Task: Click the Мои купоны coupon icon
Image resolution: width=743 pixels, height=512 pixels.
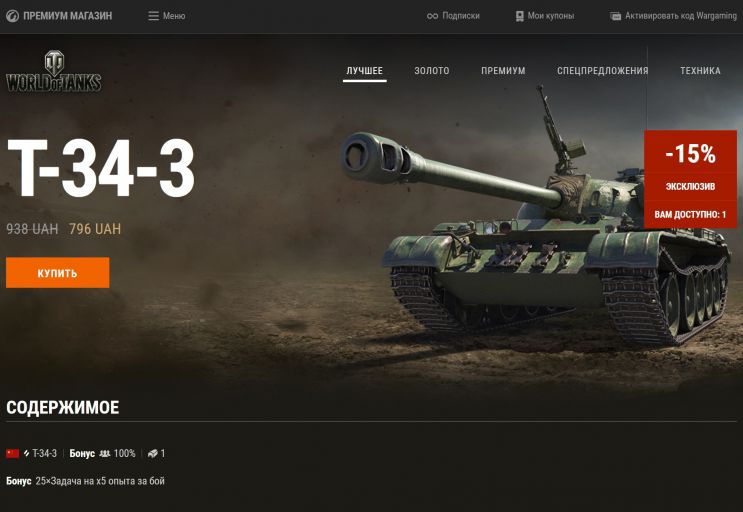Action: (519, 16)
